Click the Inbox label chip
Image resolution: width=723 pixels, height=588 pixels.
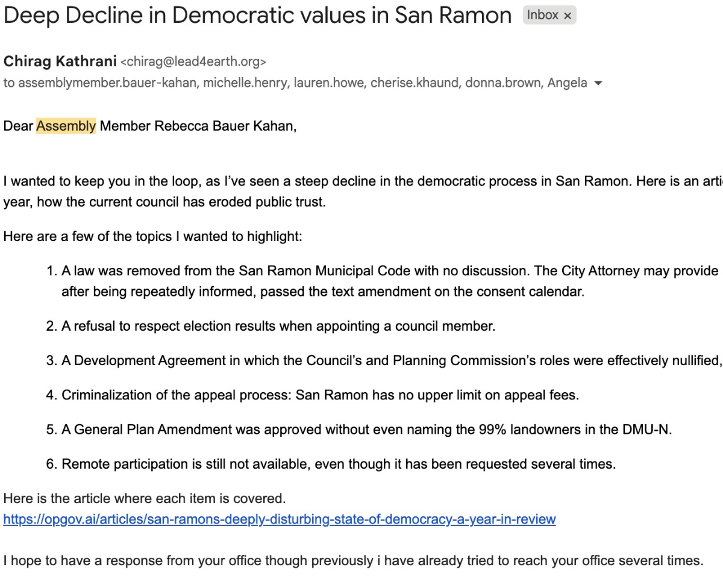coord(542,16)
